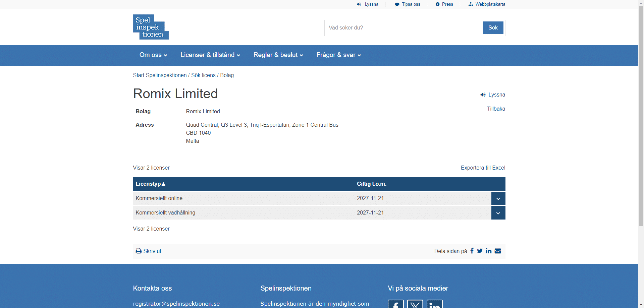Open registrator@spelinspektionen.se email link

click(x=176, y=304)
